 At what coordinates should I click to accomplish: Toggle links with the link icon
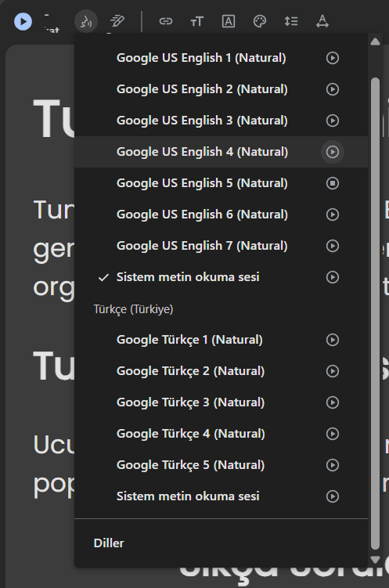tap(166, 21)
